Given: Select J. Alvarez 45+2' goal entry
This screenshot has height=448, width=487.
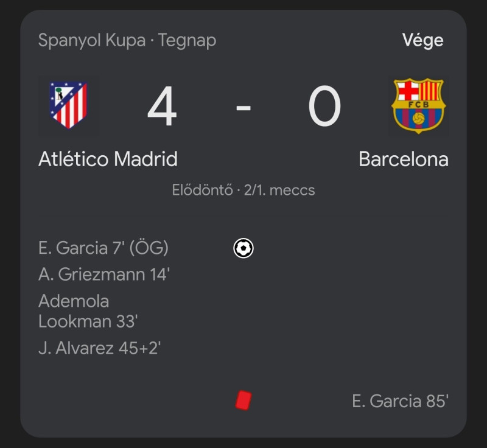Looking at the screenshot, I should [99, 348].
